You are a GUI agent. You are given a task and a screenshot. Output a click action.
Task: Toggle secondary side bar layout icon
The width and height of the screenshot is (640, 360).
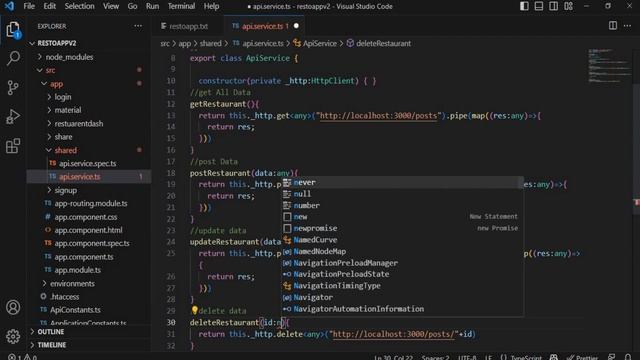[x=553, y=6]
